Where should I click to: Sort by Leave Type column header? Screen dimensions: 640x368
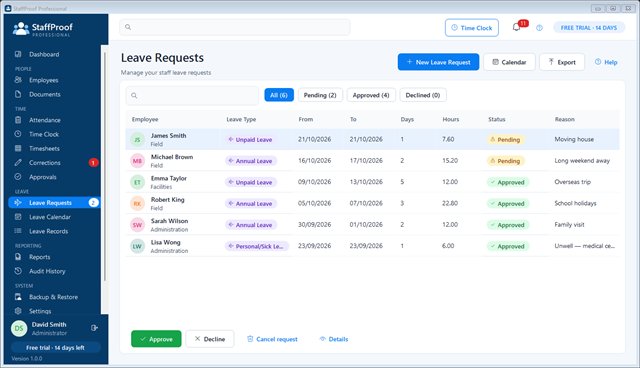pyautogui.click(x=241, y=119)
